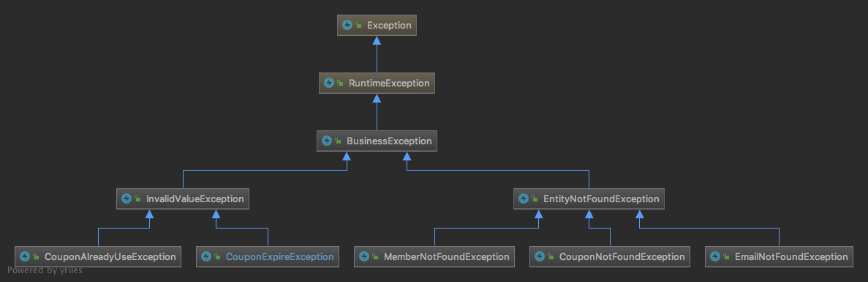Image resolution: width=868 pixels, height=282 pixels.
Task: Click the class icon on CouponAlreadyUseException node
Action: [x=24, y=256]
